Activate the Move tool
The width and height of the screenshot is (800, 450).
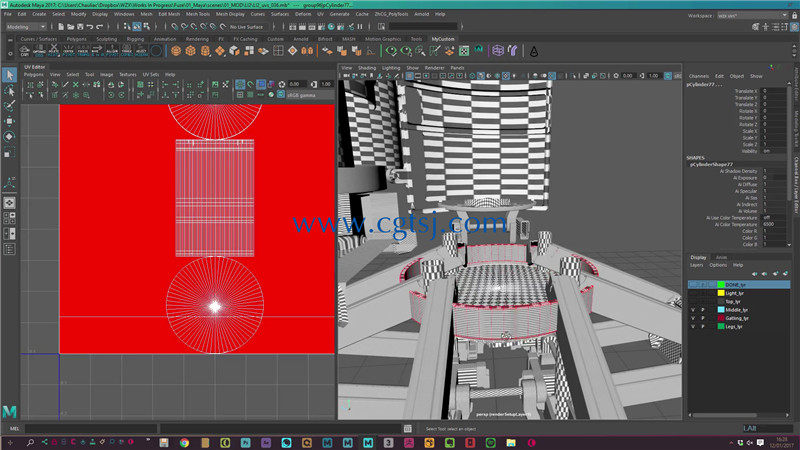(x=9, y=121)
